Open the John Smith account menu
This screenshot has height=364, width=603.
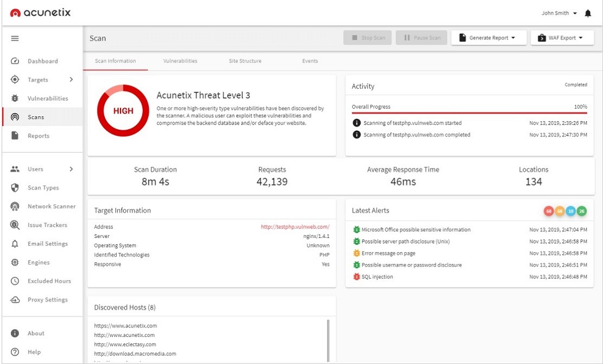559,14
